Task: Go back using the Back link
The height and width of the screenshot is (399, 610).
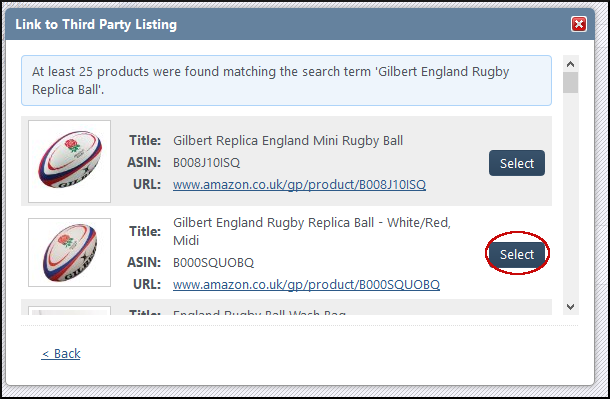Action: coord(61,354)
